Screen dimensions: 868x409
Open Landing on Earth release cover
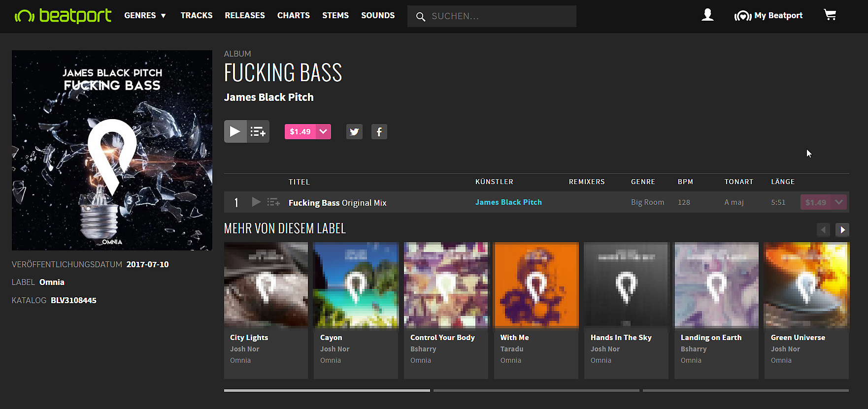click(716, 285)
